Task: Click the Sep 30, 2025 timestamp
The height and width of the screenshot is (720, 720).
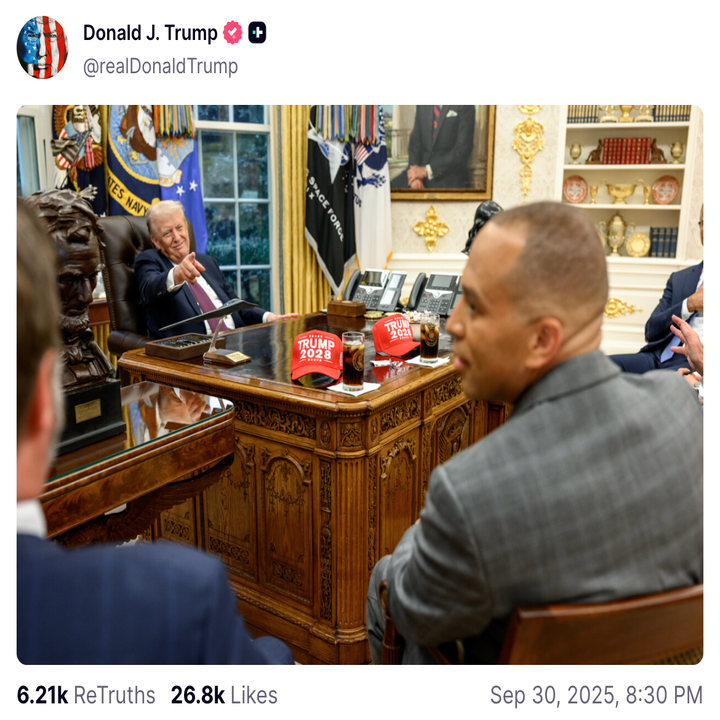Action: (x=596, y=695)
